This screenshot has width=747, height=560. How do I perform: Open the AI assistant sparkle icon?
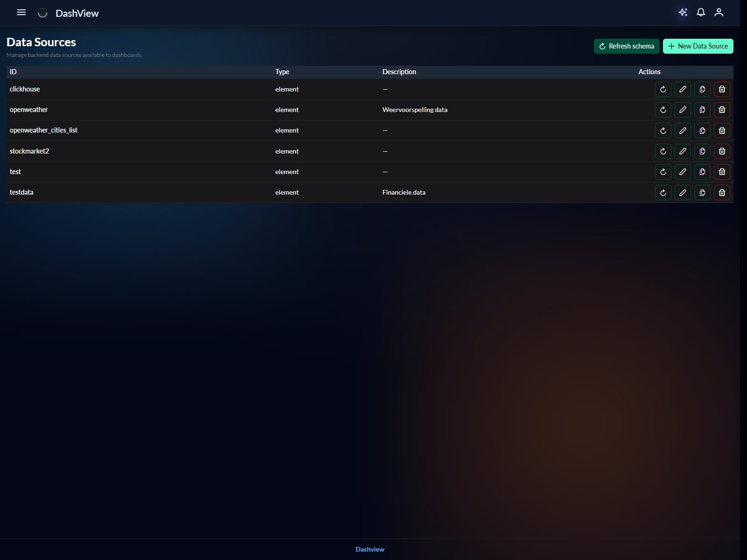[683, 13]
